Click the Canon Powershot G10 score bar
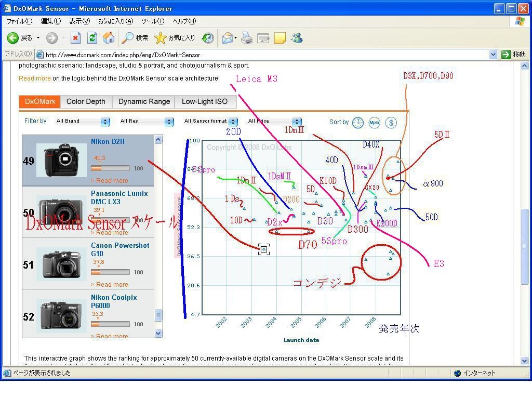Viewport: 532px width, 399px height. tap(110, 272)
